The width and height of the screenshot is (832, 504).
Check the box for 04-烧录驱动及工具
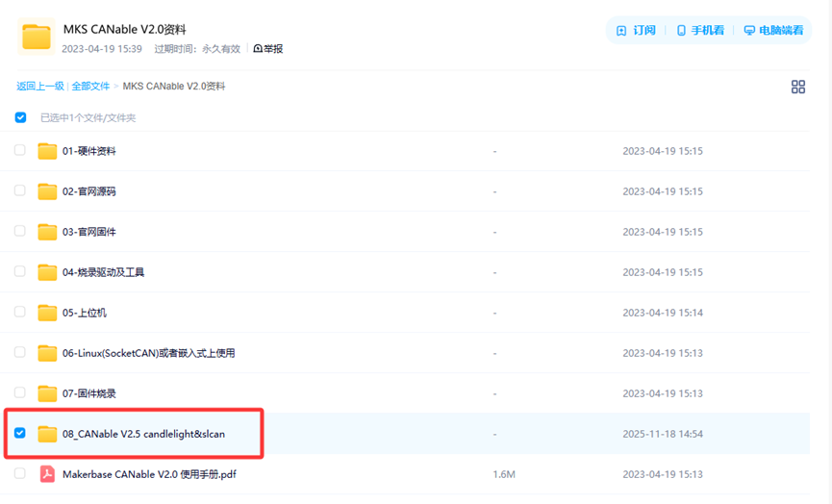click(19, 271)
